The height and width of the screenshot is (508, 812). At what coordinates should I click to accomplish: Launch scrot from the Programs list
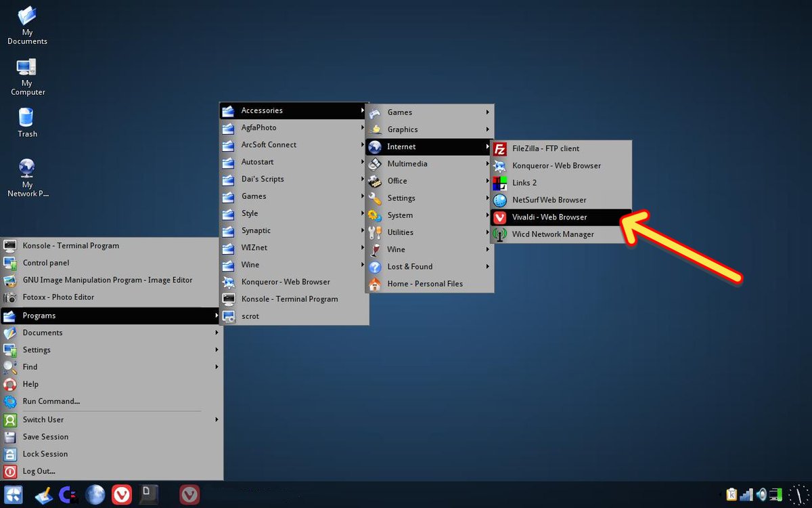[x=294, y=316]
